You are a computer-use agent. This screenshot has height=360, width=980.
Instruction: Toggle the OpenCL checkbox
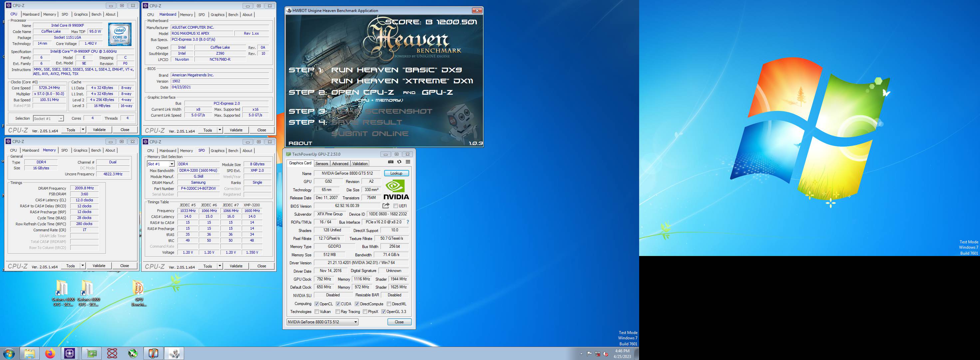click(317, 304)
